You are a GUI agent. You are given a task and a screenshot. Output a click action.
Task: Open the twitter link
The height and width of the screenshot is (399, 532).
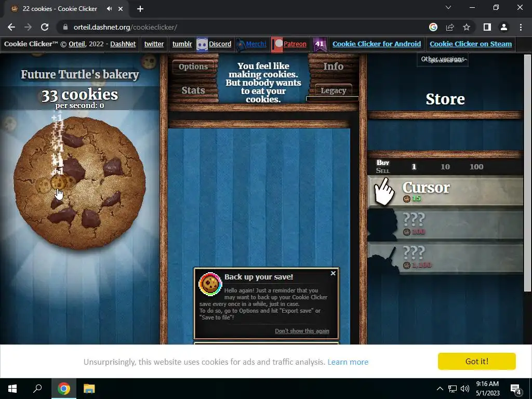(154, 44)
